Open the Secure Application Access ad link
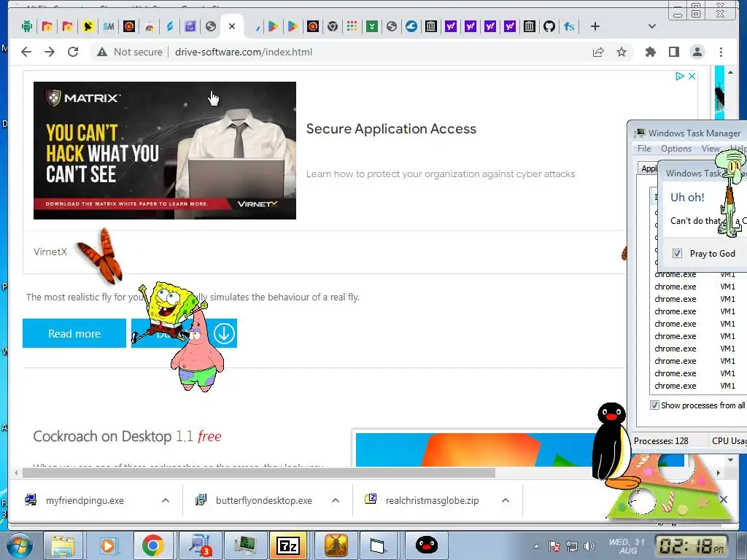Viewport: 747px width, 560px height. click(391, 128)
